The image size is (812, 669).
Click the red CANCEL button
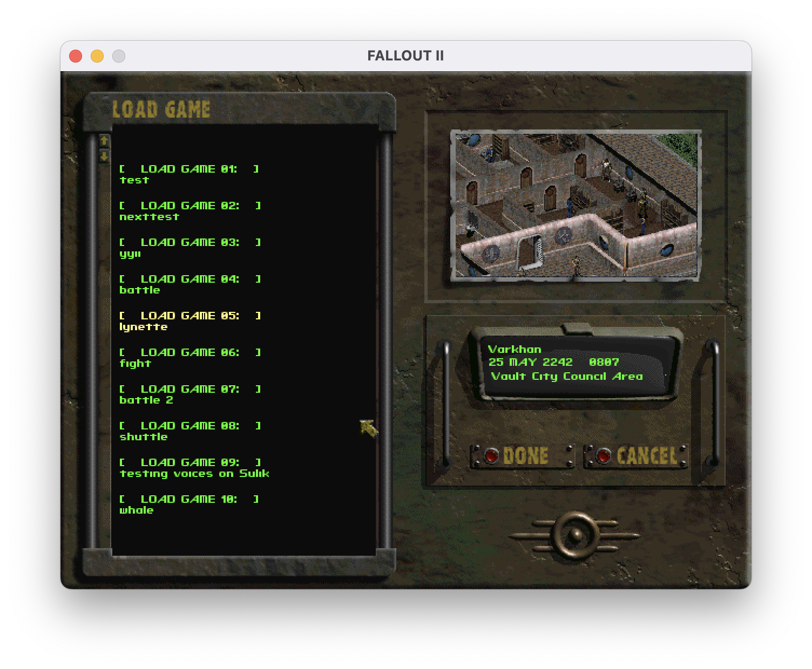[x=604, y=456]
